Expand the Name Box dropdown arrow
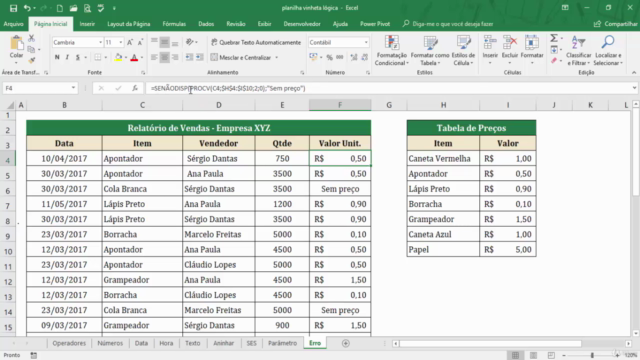Image resolution: width=640 pixels, height=360 pixels. tap(73, 88)
